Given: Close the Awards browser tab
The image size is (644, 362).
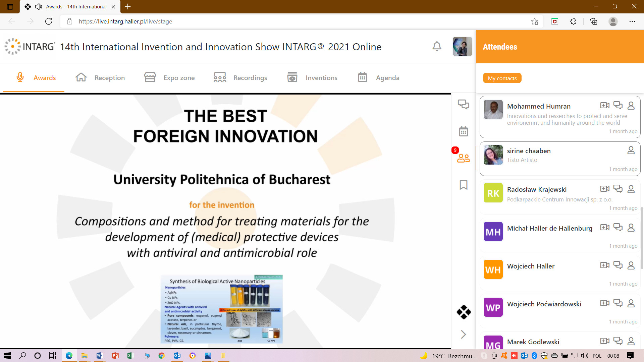Looking at the screenshot, I should (x=113, y=7).
